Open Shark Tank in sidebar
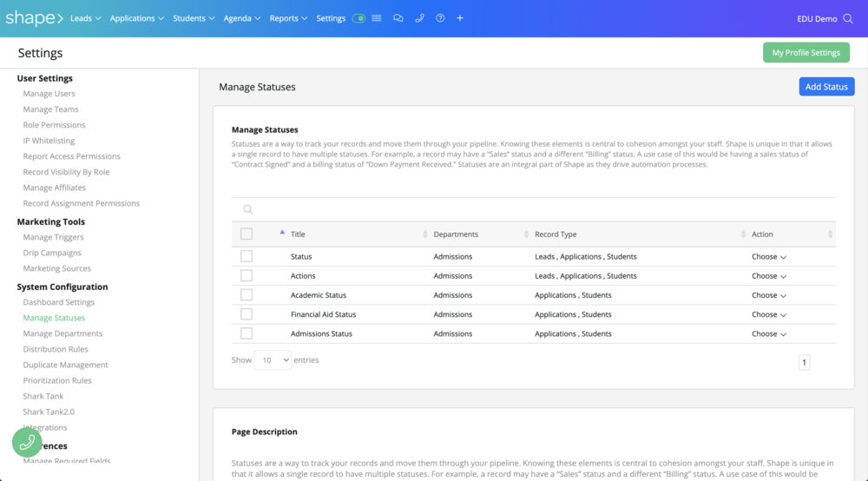The height and width of the screenshot is (481, 868). [43, 396]
